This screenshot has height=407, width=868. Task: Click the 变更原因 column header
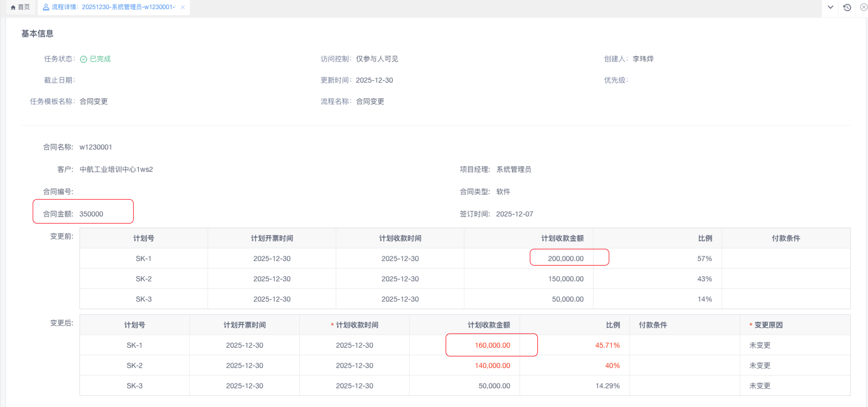[768, 325]
